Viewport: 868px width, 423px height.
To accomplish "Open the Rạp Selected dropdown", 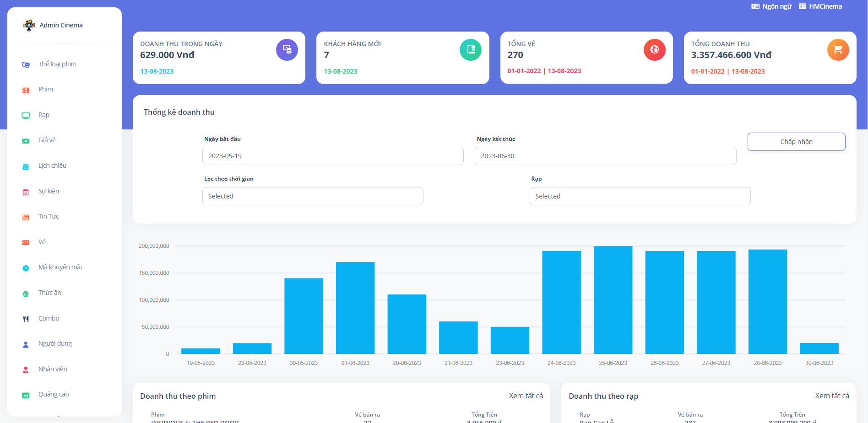I will point(640,196).
